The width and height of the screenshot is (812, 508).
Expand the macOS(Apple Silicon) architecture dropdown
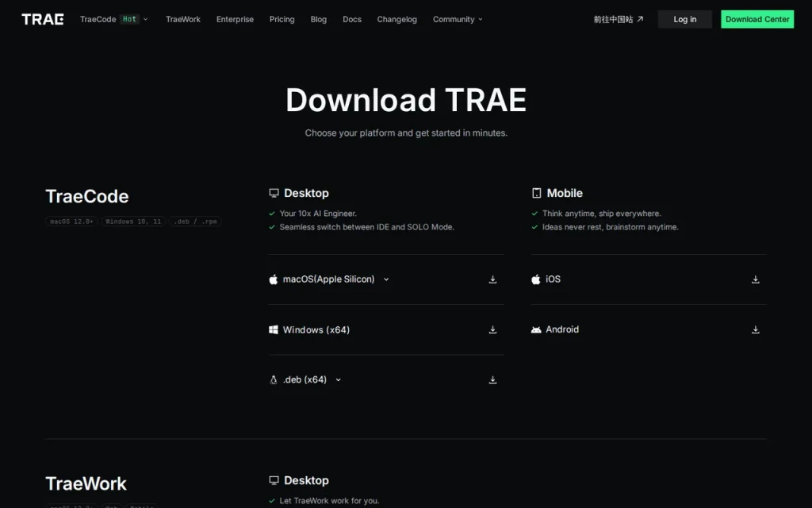click(386, 279)
